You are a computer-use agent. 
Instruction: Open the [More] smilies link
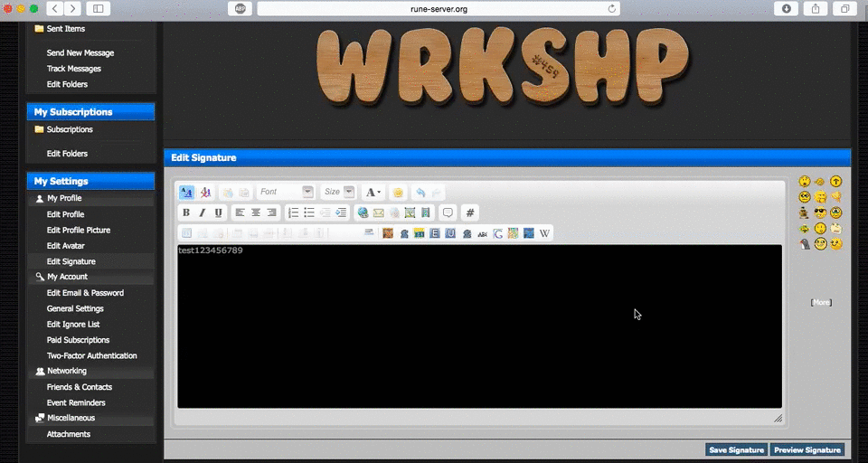(x=821, y=302)
